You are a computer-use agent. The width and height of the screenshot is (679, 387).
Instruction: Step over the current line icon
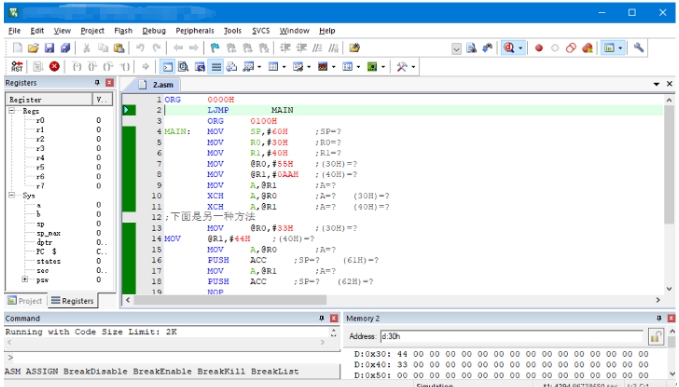tap(93, 67)
